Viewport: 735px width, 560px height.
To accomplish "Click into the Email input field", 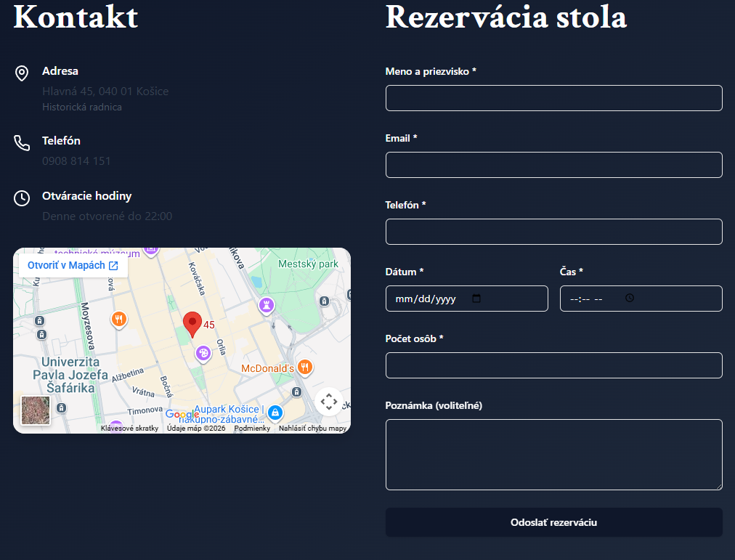I will point(553,165).
